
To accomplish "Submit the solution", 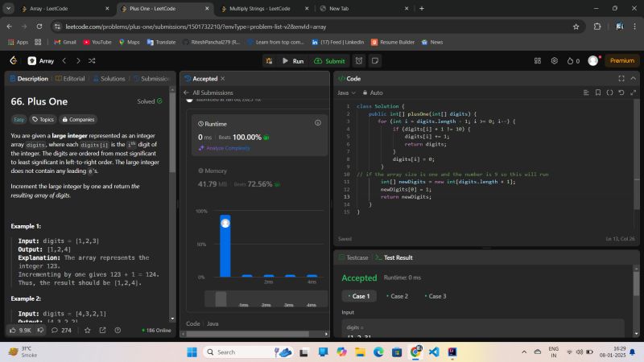I will click(329, 61).
